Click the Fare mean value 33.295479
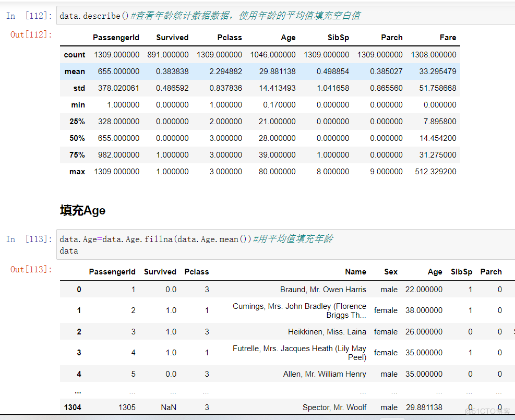 point(438,71)
